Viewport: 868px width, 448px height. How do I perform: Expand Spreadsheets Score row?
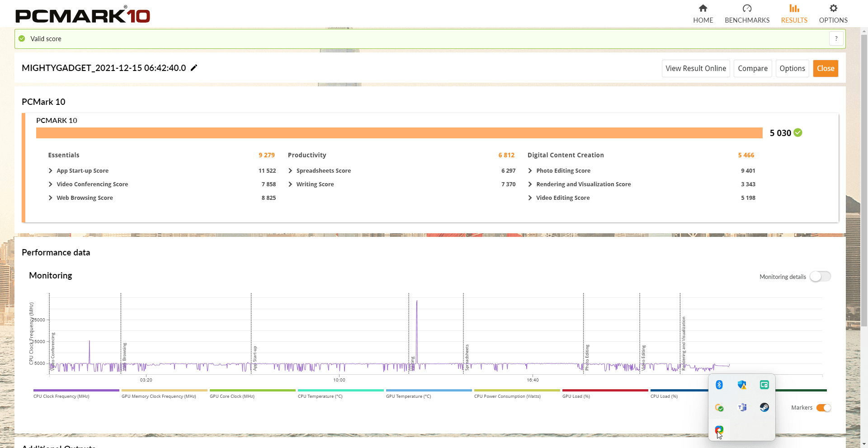pos(290,171)
